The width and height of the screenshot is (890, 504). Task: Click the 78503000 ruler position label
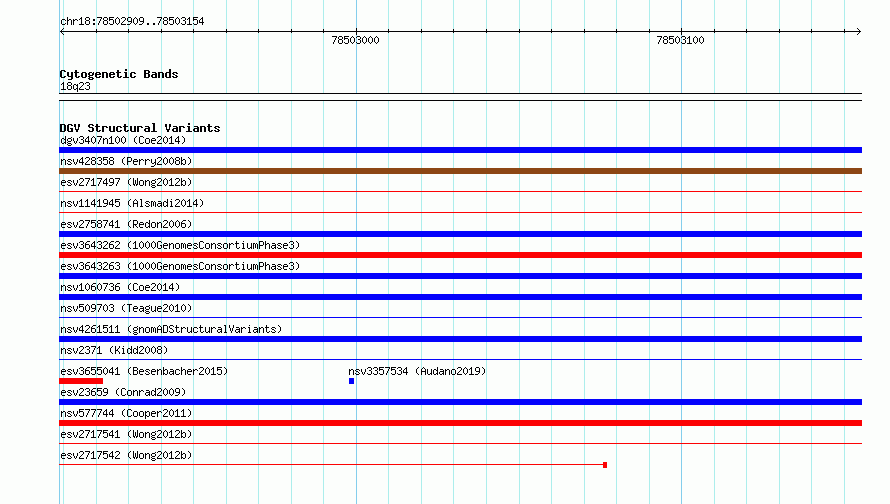(355, 40)
